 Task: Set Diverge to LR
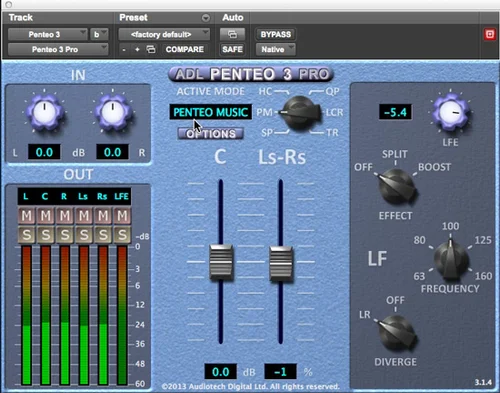pyautogui.click(x=365, y=315)
